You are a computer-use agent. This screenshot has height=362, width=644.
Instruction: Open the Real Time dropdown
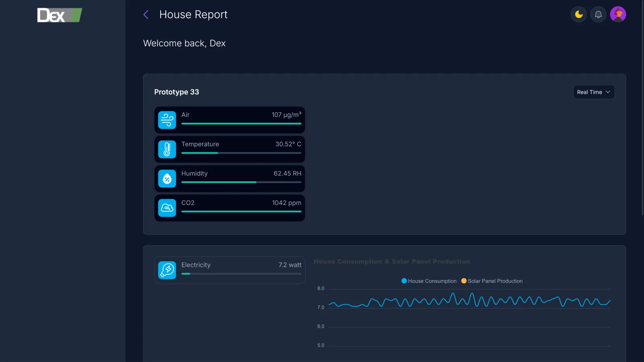click(x=594, y=92)
